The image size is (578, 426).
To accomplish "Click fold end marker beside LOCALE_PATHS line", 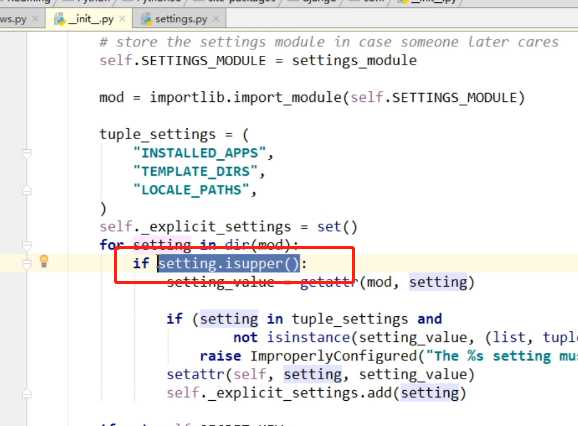I will 27,190.
